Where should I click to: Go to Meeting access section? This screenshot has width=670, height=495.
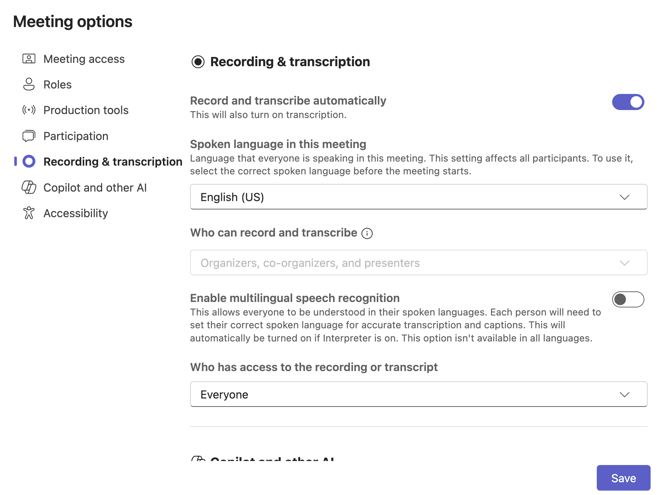pos(84,59)
